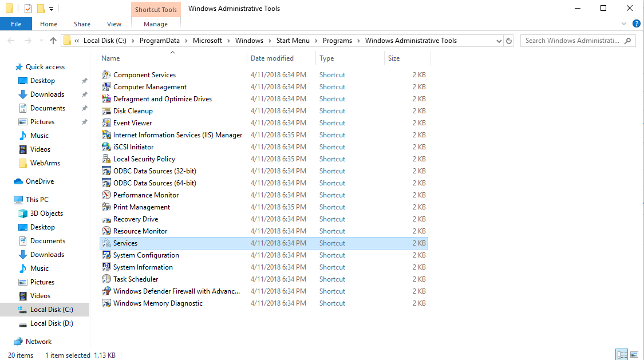The height and width of the screenshot is (360, 644).
Task: Click the Computer Management icon
Action: click(106, 86)
